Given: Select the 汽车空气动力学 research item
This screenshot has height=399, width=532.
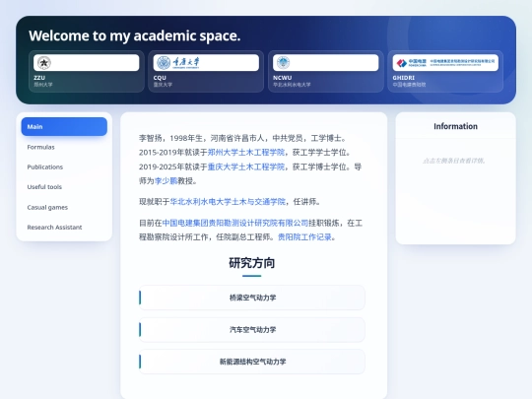Looking at the screenshot, I should point(252,329).
